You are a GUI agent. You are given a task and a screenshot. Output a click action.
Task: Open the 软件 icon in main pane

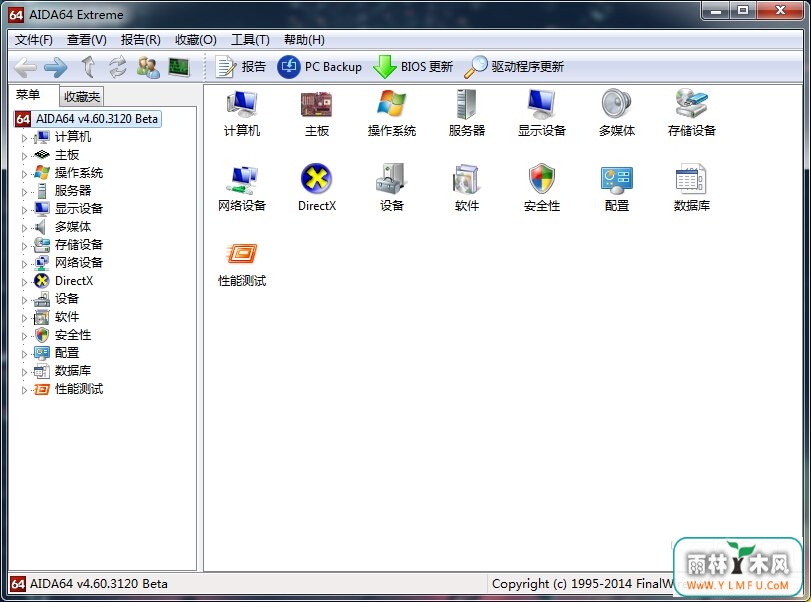coord(467,188)
